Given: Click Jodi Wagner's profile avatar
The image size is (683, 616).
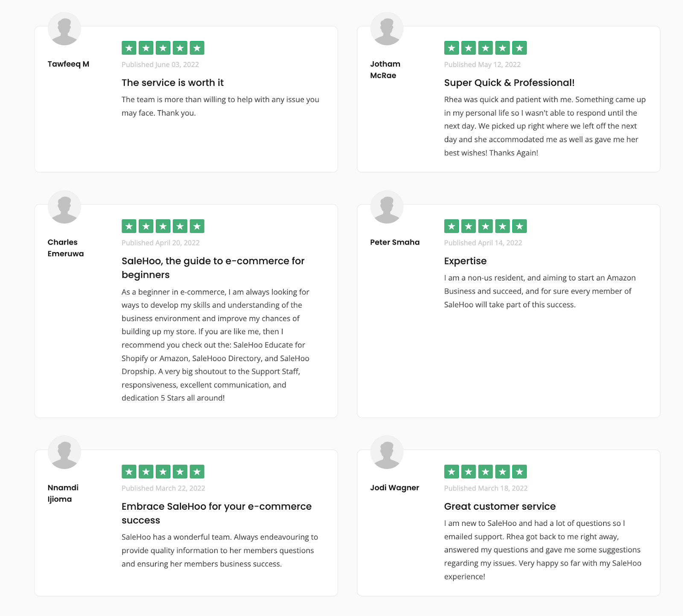Looking at the screenshot, I should click(x=387, y=453).
